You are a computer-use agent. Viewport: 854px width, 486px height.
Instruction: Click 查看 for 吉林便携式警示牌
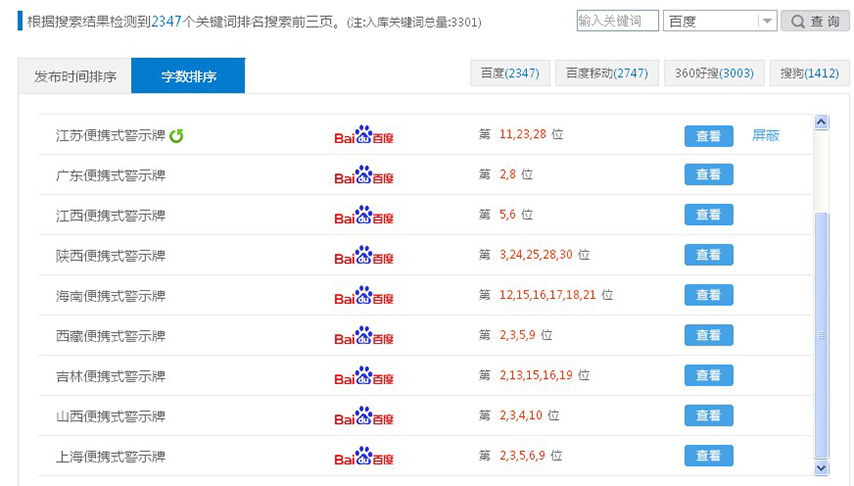[x=709, y=375]
